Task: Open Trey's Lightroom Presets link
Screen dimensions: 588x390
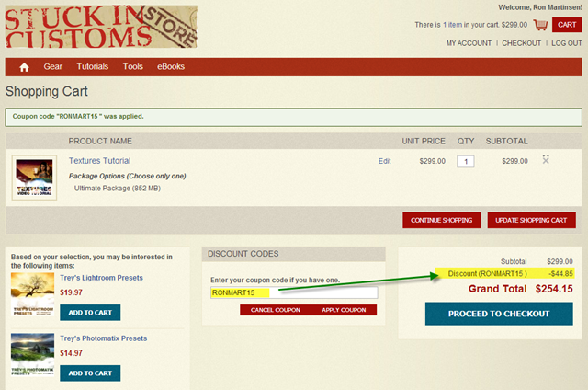Action: click(x=102, y=278)
